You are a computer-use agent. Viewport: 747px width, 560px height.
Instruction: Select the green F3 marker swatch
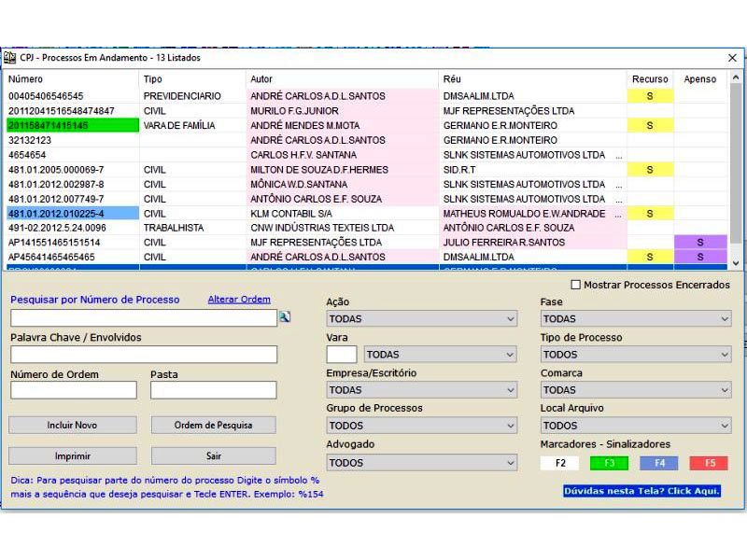(609, 463)
